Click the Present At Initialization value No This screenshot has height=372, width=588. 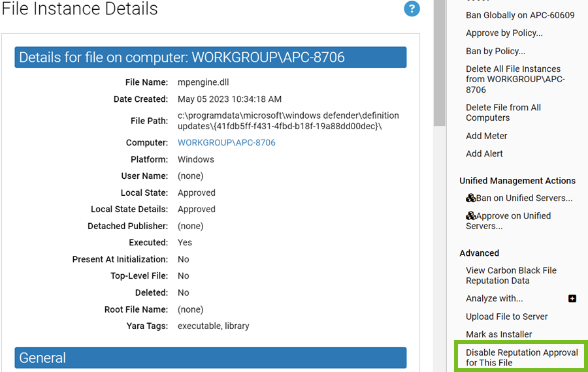point(184,260)
